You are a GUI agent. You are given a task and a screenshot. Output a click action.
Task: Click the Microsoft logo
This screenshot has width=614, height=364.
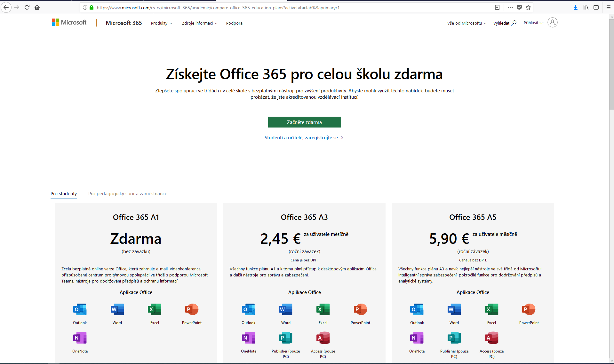pyautogui.click(x=69, y=22)
